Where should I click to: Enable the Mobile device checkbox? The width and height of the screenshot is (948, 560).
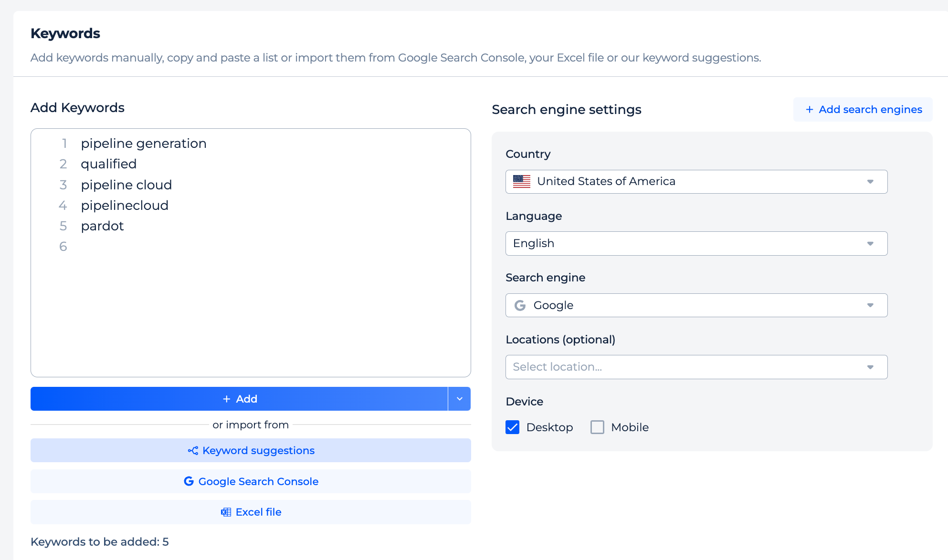(x=597, y=427)
